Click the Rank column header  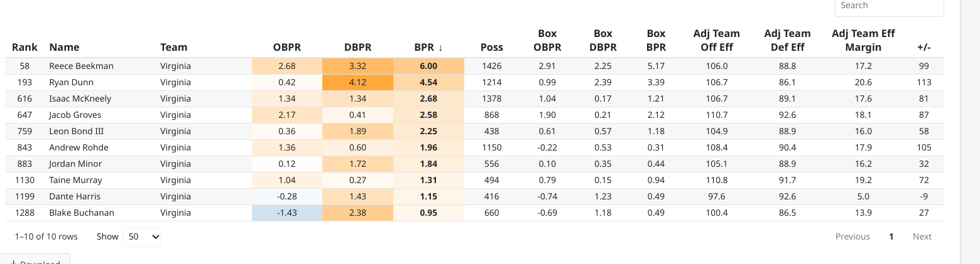(24, 47)
